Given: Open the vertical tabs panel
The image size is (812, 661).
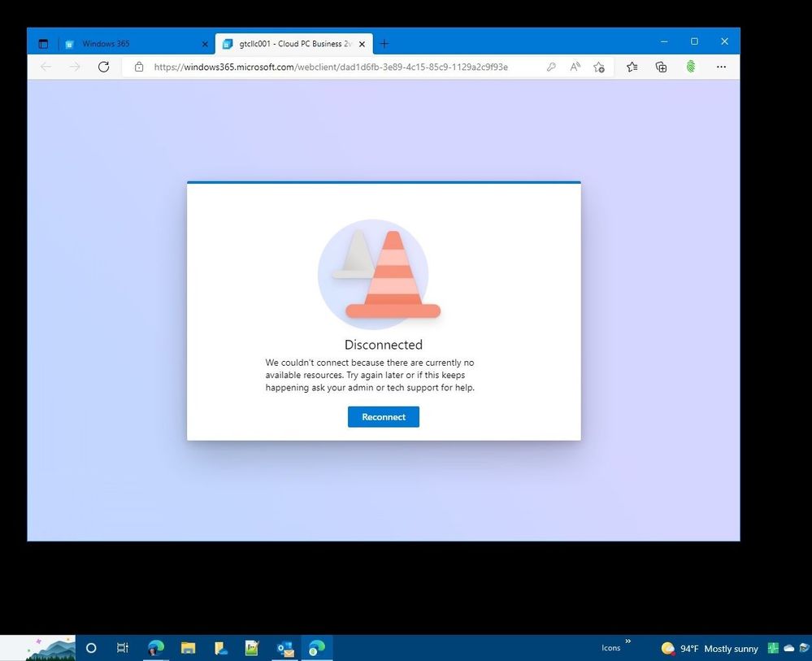Looking at the screenshot, I should [44, 44].
